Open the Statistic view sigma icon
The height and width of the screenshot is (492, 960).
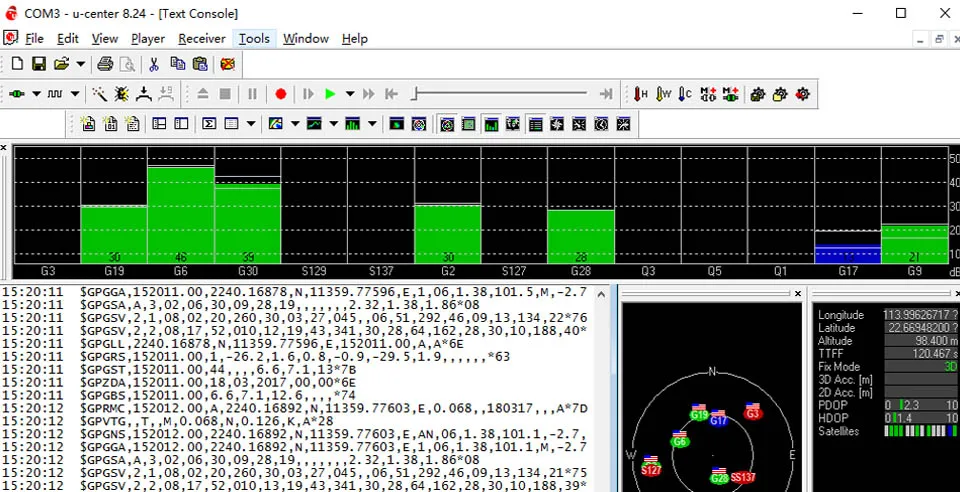click(x=209, y=124)
